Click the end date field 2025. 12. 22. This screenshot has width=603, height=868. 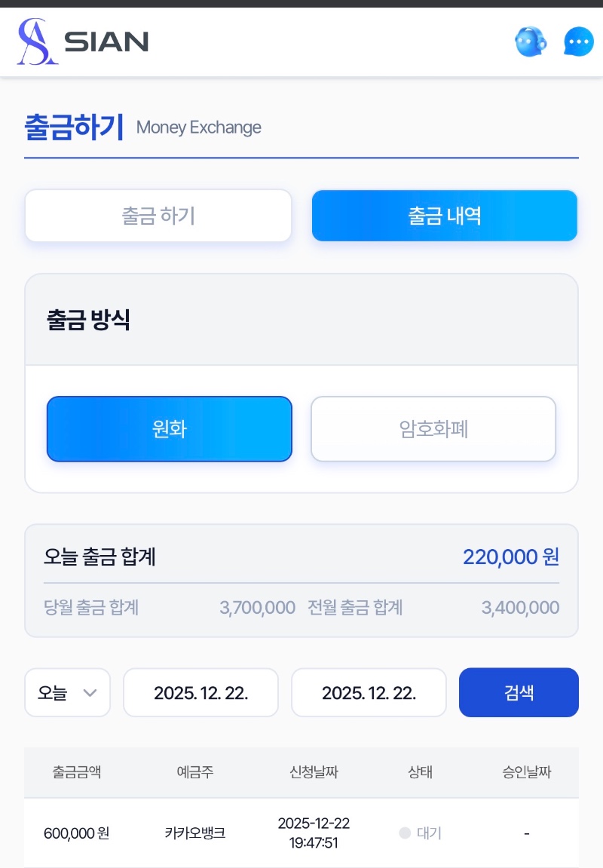point(369,693)
